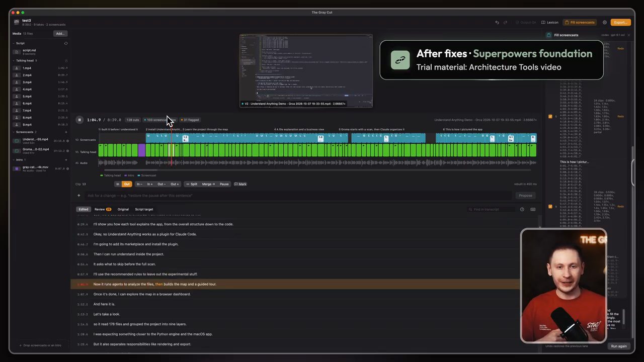The image size is (644, 362).
Task: Collapse the Talking head section
Action: (x=14, y=60)
